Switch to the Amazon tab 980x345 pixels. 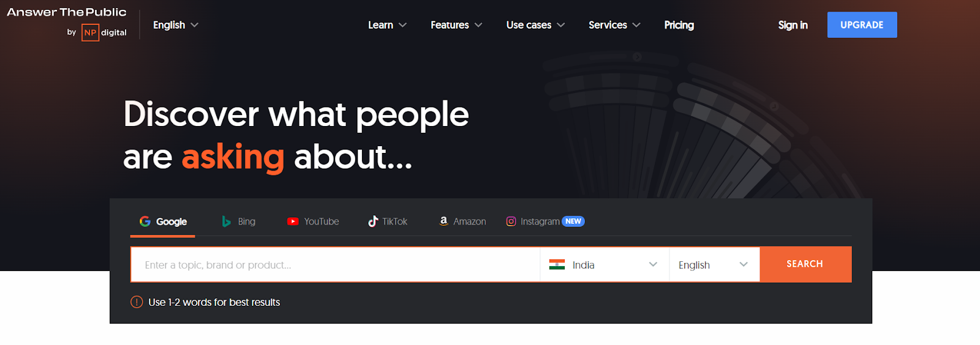462,221
